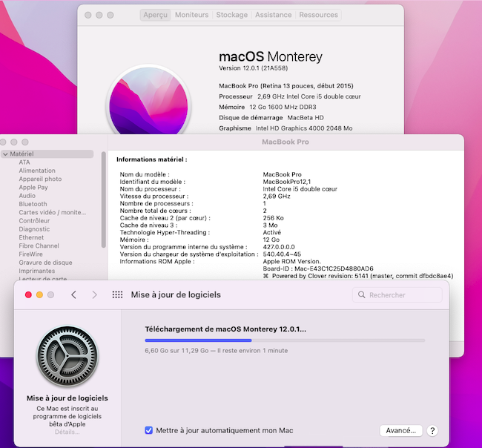Select Audio in the sidebar
The image size is (482, 448).
27,196
